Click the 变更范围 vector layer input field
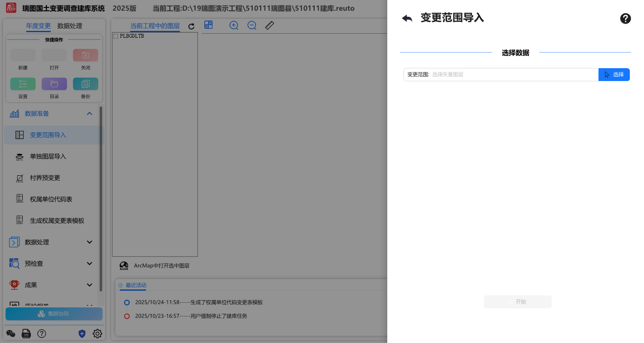 513,75
